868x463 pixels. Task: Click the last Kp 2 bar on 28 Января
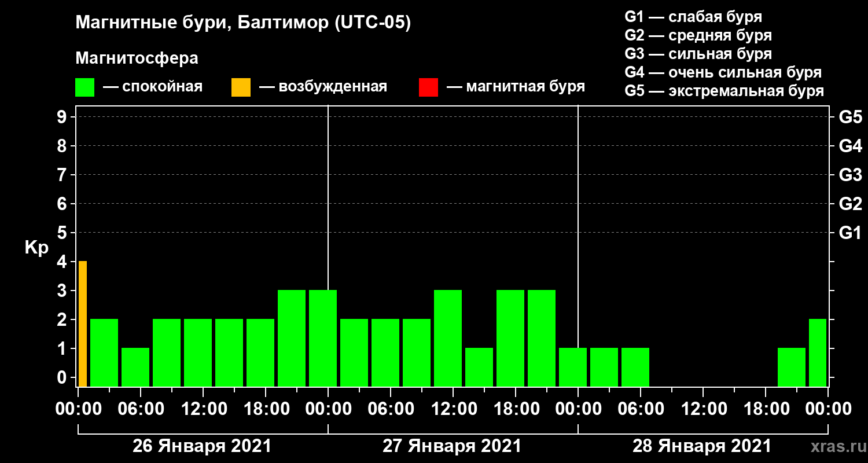tap(818, 352)
